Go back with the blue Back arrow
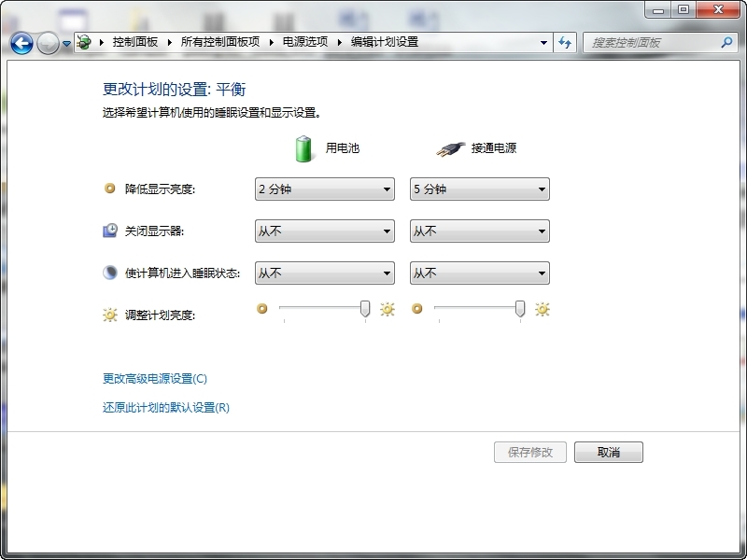Screen dimensions: 747x560 21,43
